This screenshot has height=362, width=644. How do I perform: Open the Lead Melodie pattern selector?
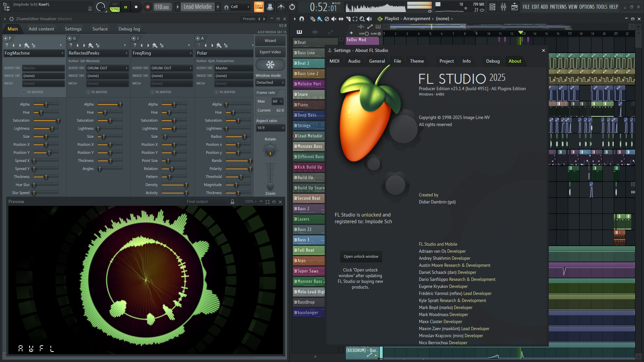198,7
